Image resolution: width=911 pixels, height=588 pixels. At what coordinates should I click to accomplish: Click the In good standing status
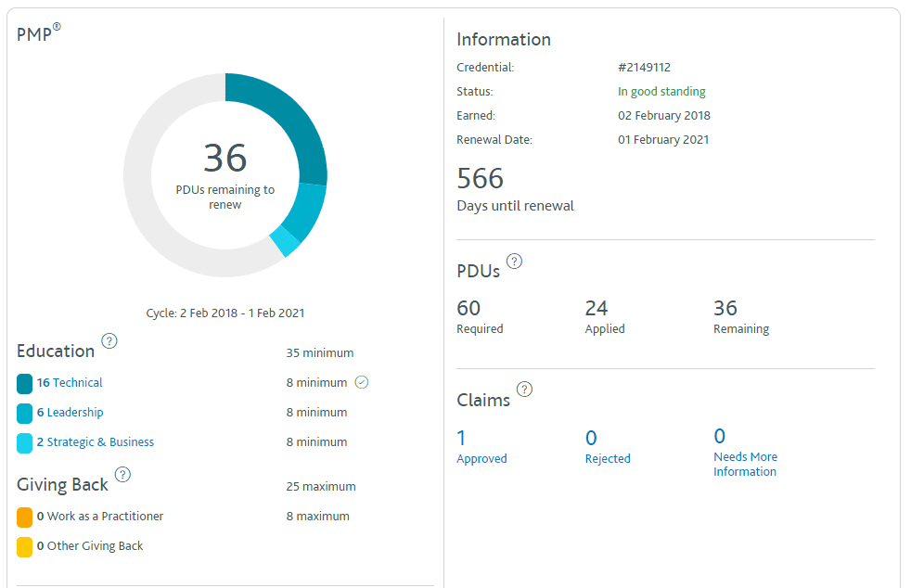point(661,92)
